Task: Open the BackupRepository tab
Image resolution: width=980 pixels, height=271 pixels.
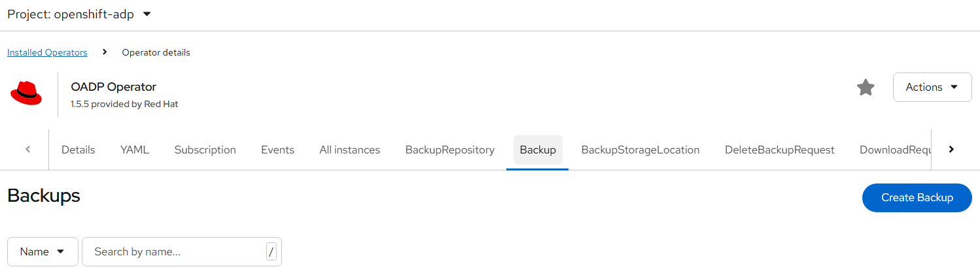Action: pos(449,150)
